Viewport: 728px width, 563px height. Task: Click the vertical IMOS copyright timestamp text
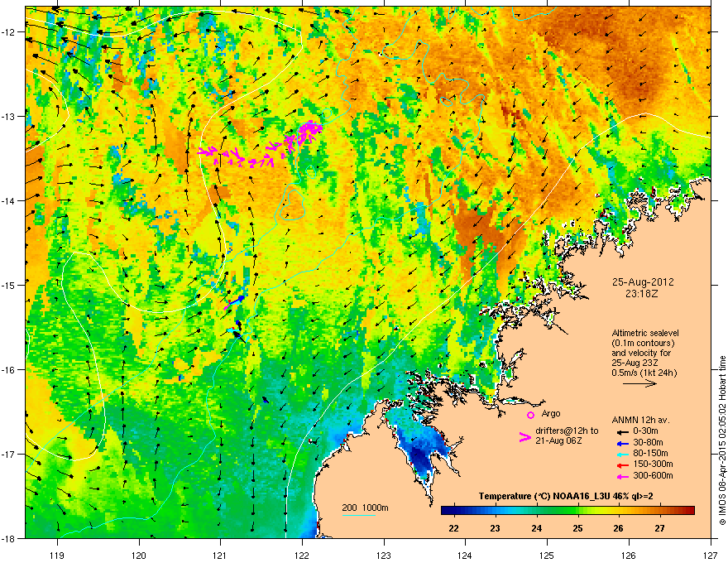click(722, 440)
